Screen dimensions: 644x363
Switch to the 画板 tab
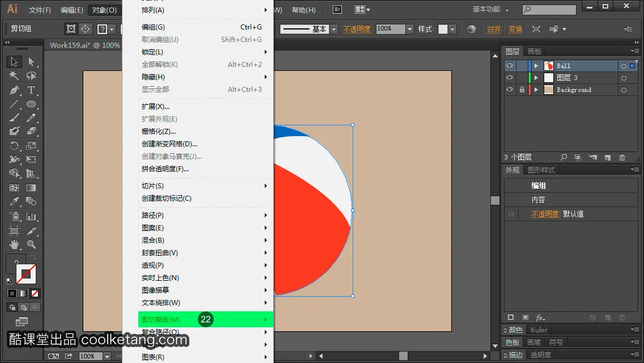coord(535,52)
